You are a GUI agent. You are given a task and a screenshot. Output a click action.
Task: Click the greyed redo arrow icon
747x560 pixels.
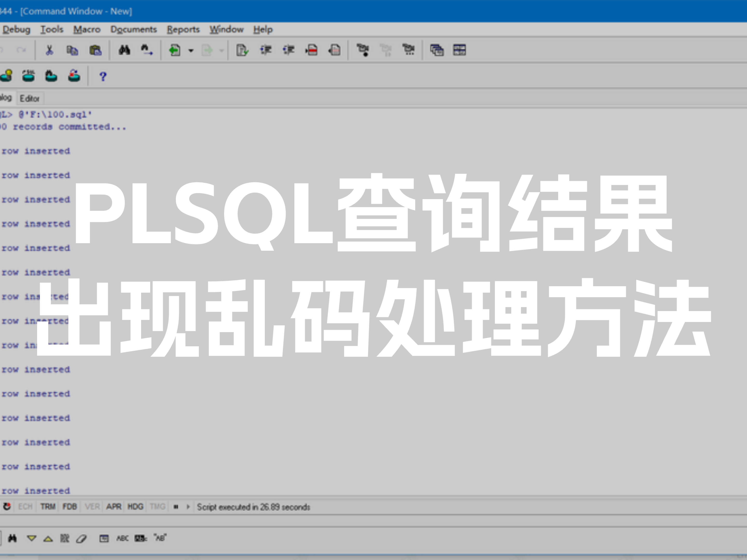click(21, 50)
